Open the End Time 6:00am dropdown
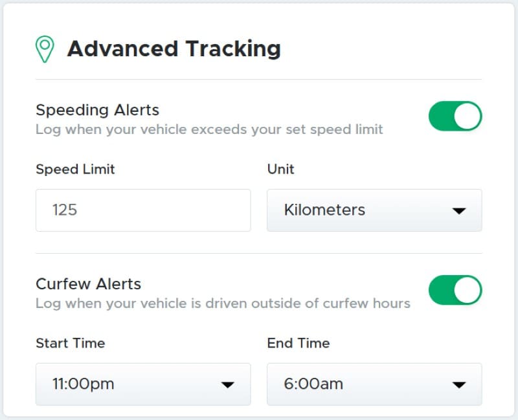The image size is (518, 420). pyautogui.click(x=374, y=384)
